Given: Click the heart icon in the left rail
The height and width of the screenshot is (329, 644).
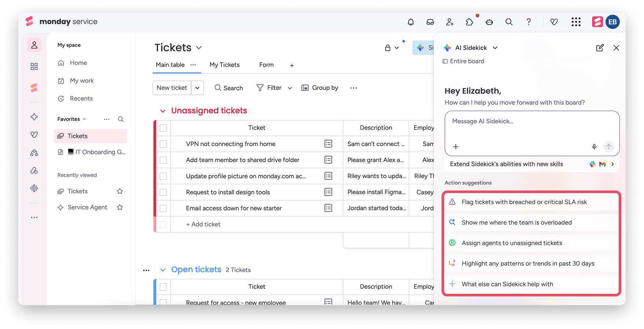Looking at the screenshot, I should (34, 135).
